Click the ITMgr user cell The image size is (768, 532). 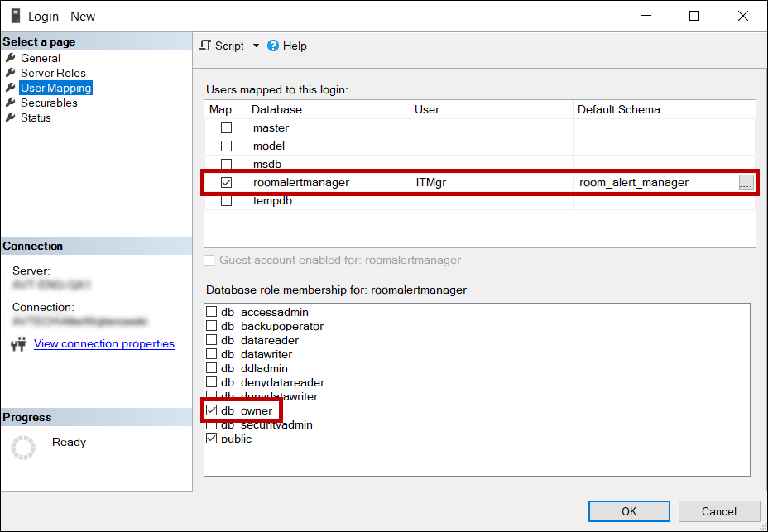click(x=491, y=182)
